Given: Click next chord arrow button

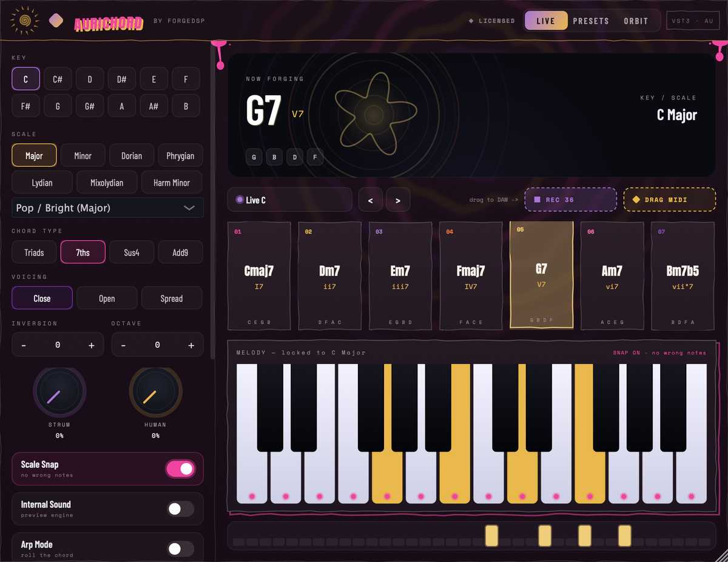Looking at the screenshot, I should [398, 200].
